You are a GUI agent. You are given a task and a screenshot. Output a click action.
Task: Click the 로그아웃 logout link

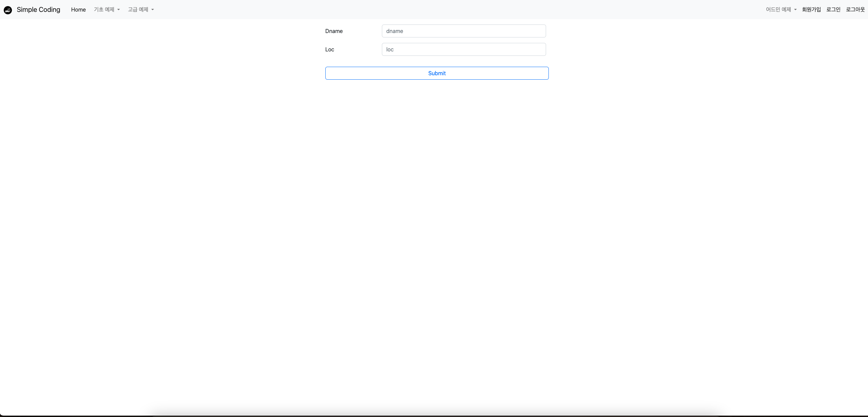click(x=855, y=10)
